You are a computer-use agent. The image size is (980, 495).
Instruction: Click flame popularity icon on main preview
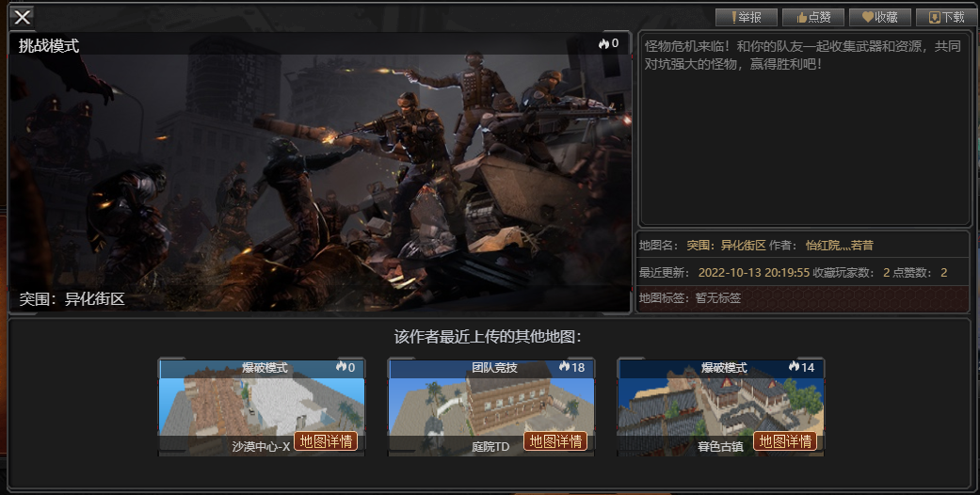[x=603, y=43]
